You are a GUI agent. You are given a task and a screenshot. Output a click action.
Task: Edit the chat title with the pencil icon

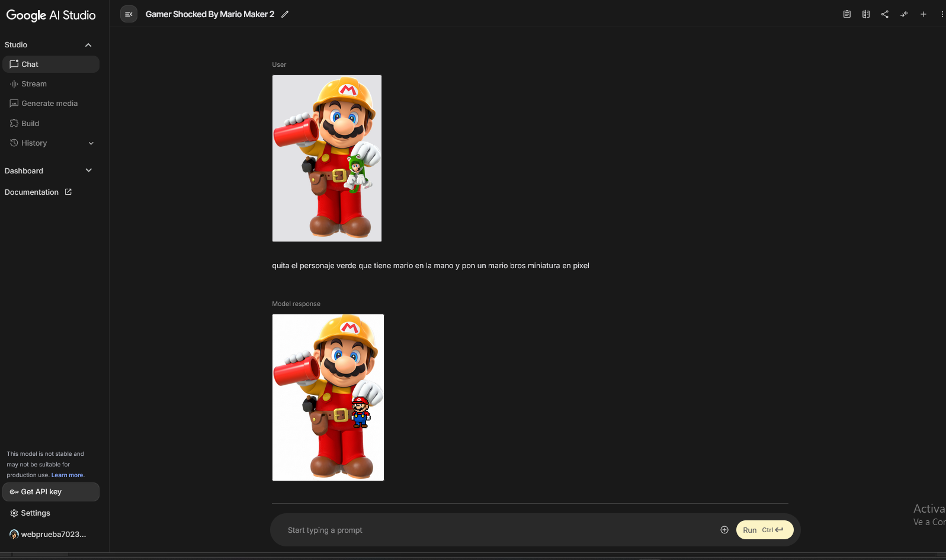285,14
